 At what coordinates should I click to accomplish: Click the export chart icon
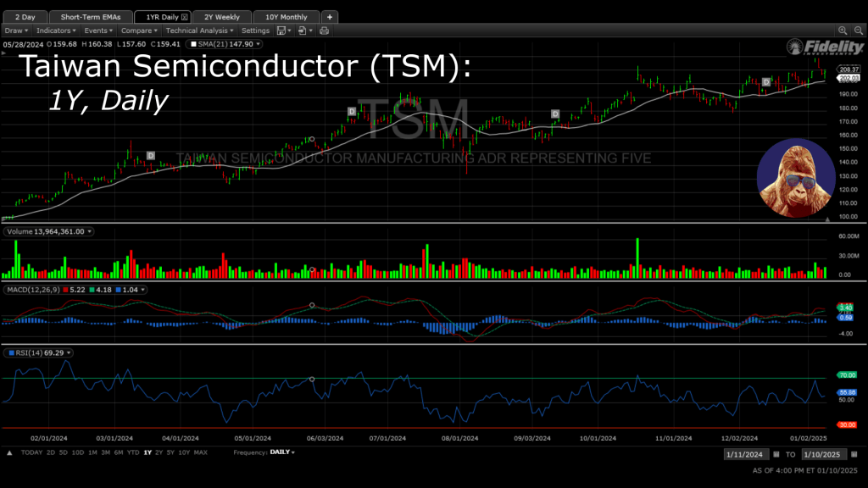click(x=303, y=30)
